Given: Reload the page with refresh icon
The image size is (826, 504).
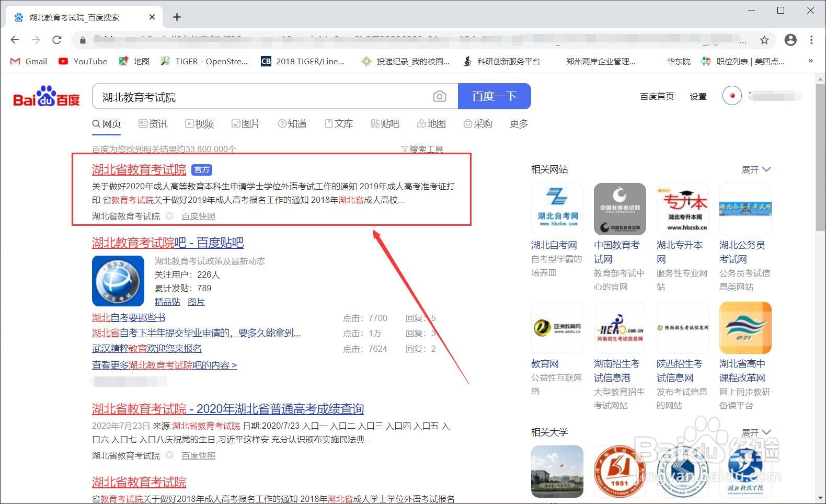Looking at the screenshot, I should click(57, 40).
